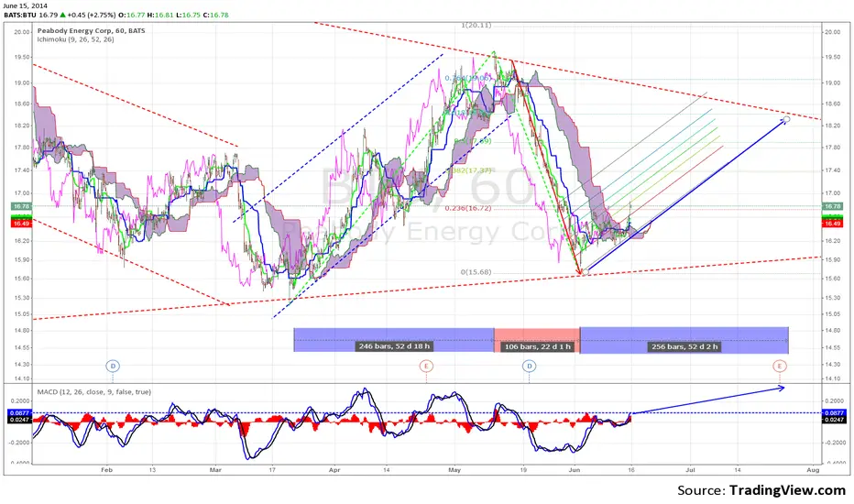The height and width of the screenshot is (504, 854).
Task: Click the 'L:16.75' low price value
Action: (x=189, y=15)
